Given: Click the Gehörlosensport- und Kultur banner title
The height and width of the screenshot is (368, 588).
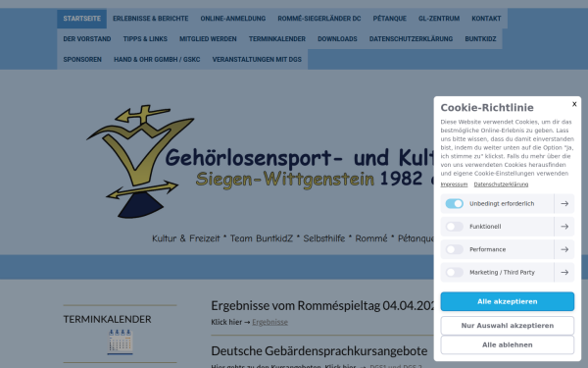Looking at the screenshot, I should pyautogui.click(x=299, y=158).
